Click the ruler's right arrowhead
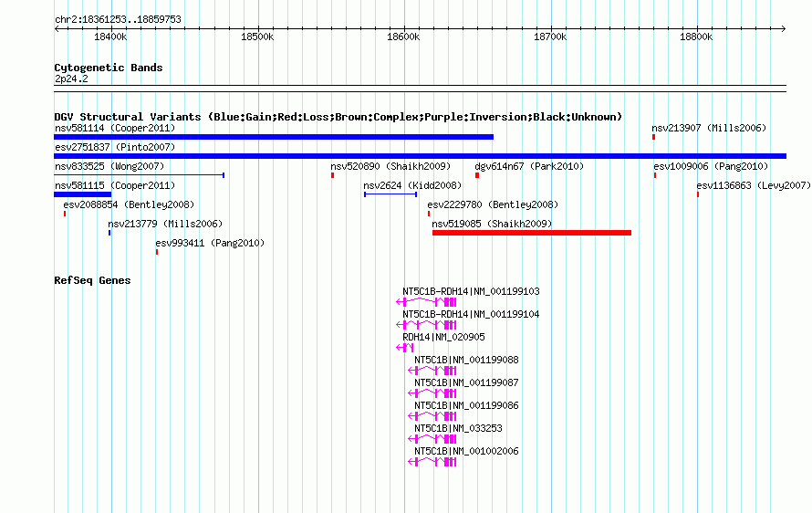The image size is (812, 513). pos(784,29)
